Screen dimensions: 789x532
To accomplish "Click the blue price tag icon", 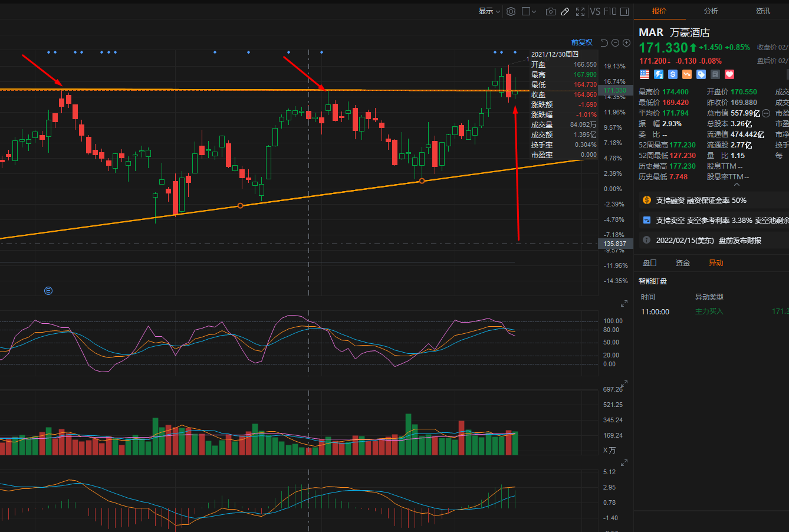I will click(x=701, y=74).
